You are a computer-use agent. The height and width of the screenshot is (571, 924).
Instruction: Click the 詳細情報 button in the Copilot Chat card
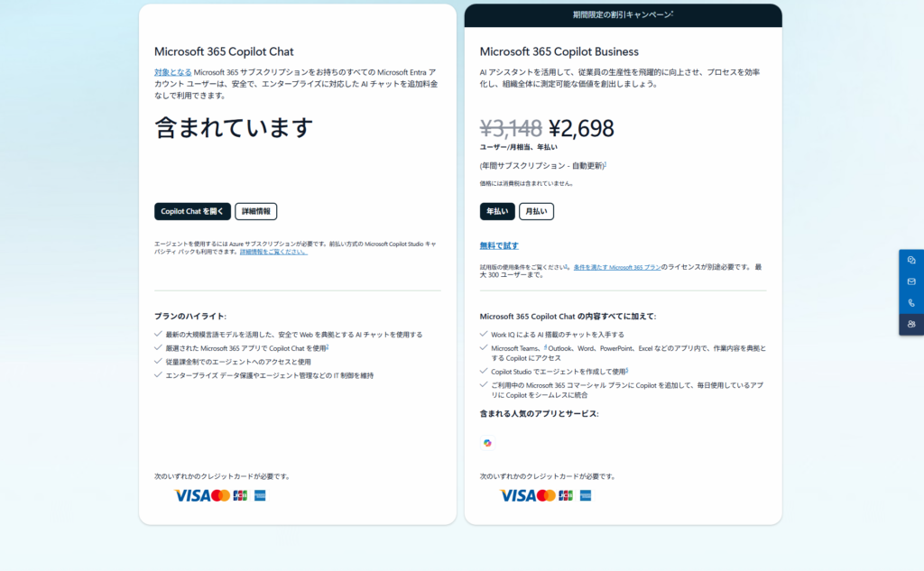pos(255,211)
